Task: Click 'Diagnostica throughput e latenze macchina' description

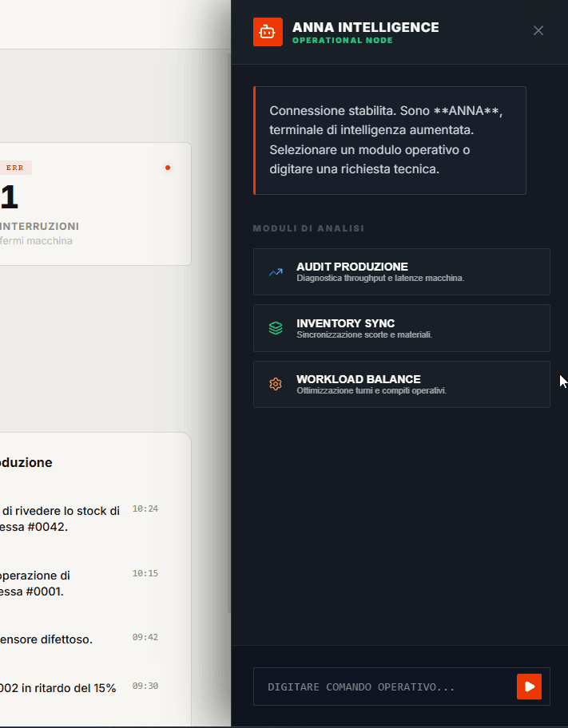Action: pyautogui.click(x=380, y=278)
